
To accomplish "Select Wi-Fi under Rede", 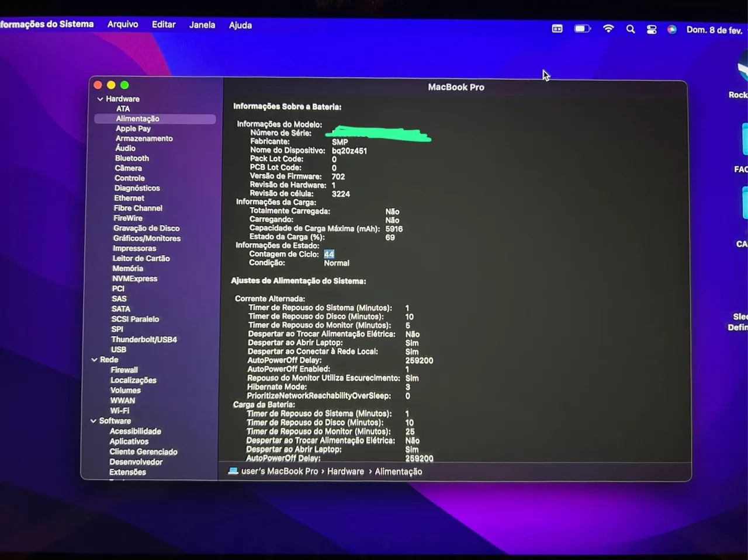I will click(x=120, y=411).
